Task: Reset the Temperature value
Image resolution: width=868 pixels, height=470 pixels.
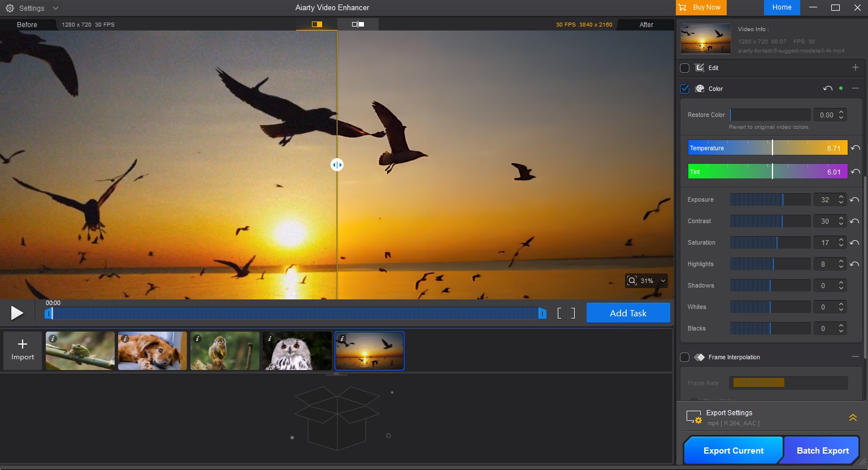Action: click(856, 148)
